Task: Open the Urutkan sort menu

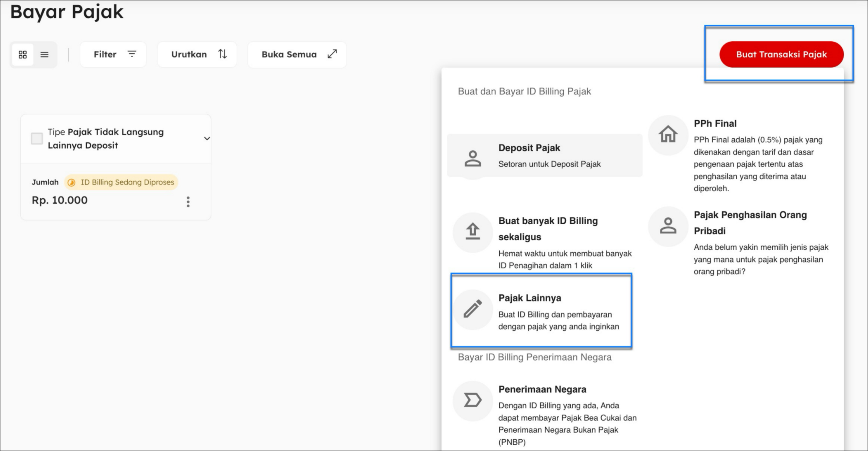Action: tap(197, 54)
